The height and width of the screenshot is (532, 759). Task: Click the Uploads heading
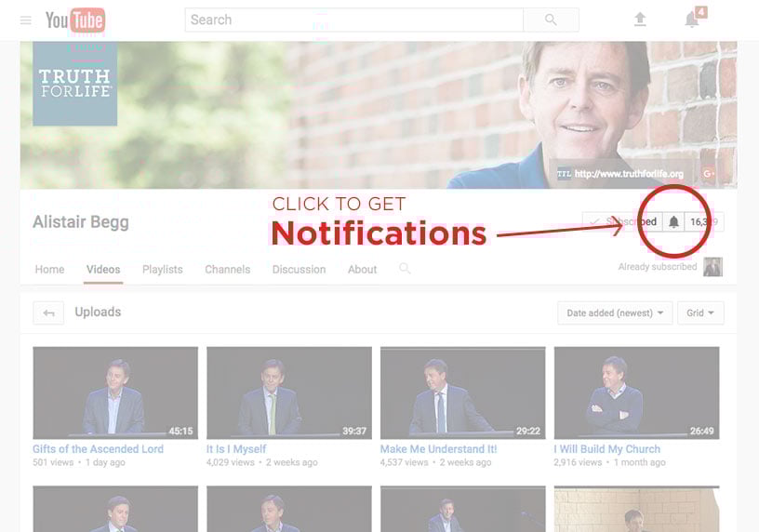pyautogui.click(x=98, y=313)
